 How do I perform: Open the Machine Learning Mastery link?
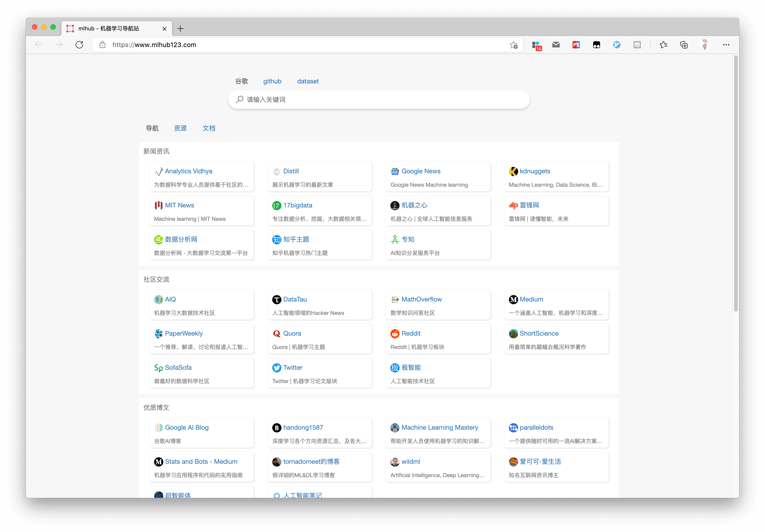coord(439,427)
